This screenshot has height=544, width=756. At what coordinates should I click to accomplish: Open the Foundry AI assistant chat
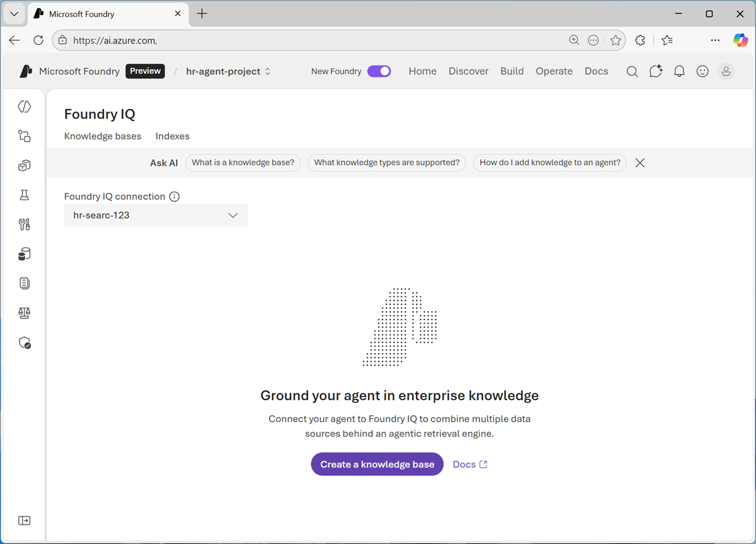[x=655, y=71]
